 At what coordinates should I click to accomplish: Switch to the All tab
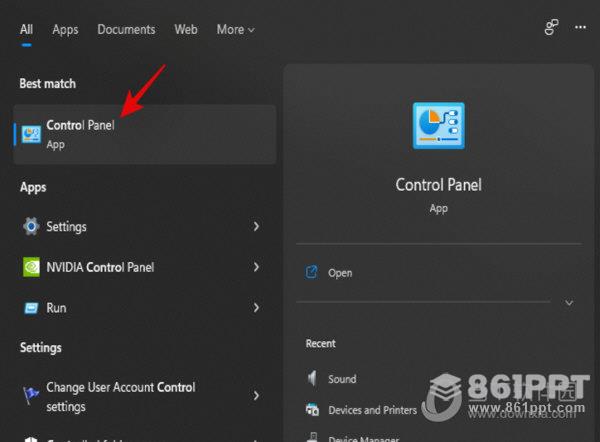[26, 29]
